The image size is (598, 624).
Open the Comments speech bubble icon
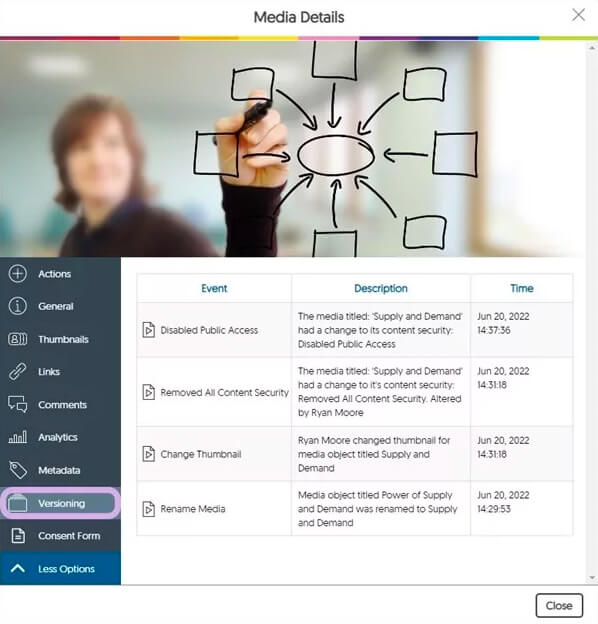tap(18, 404)
